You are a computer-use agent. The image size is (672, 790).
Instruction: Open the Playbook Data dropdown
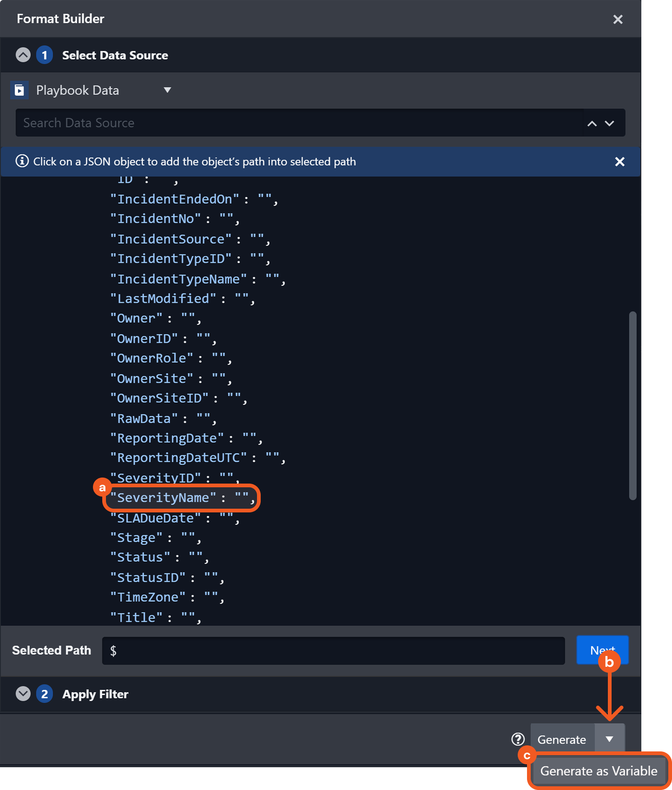pyautogui.click(x=167, y=90)
